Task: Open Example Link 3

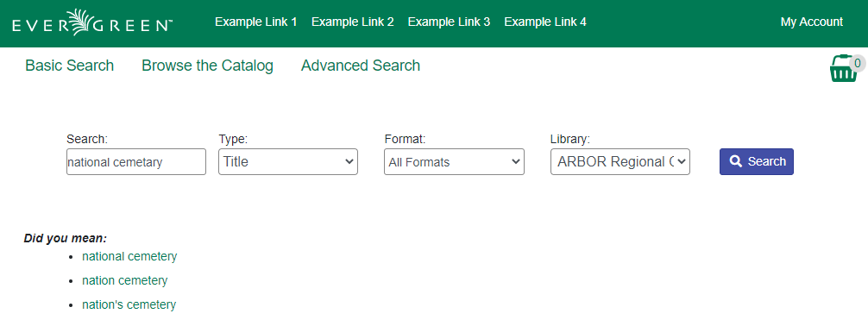Action: coord(449,22)
